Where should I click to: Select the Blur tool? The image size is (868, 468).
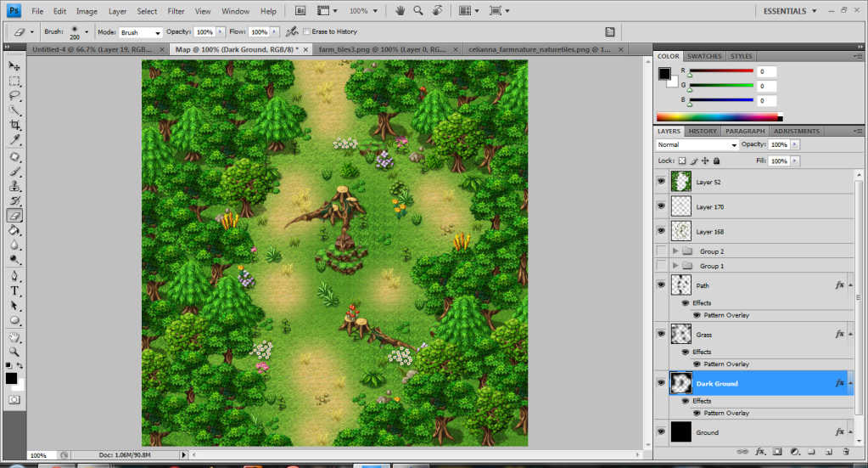pos(14,245)
